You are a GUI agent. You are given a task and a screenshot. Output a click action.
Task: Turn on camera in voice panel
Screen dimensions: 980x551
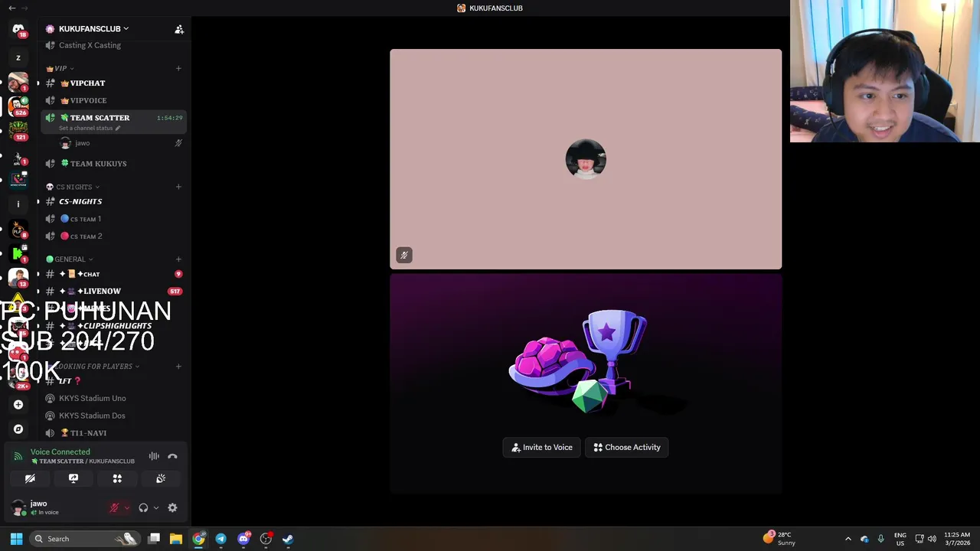(30, 478)
